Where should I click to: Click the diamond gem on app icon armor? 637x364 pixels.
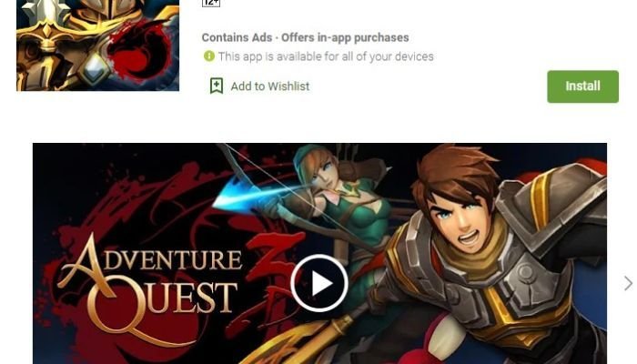[x=95, y=69]
